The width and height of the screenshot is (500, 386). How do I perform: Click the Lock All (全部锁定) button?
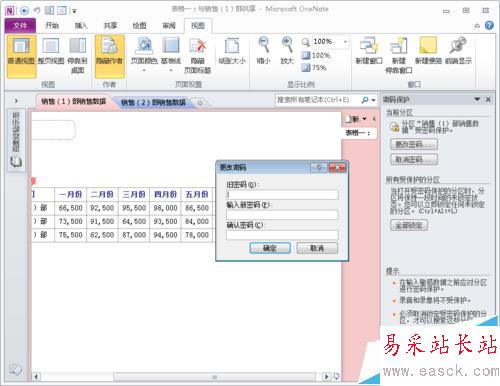point(409,225)
